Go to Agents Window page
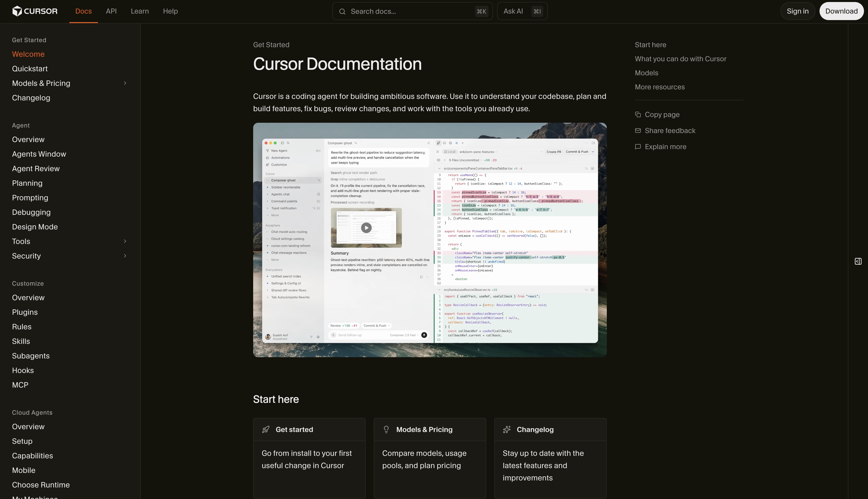Image resolution: width=868 pixels, height=499 pixels. 39,154
